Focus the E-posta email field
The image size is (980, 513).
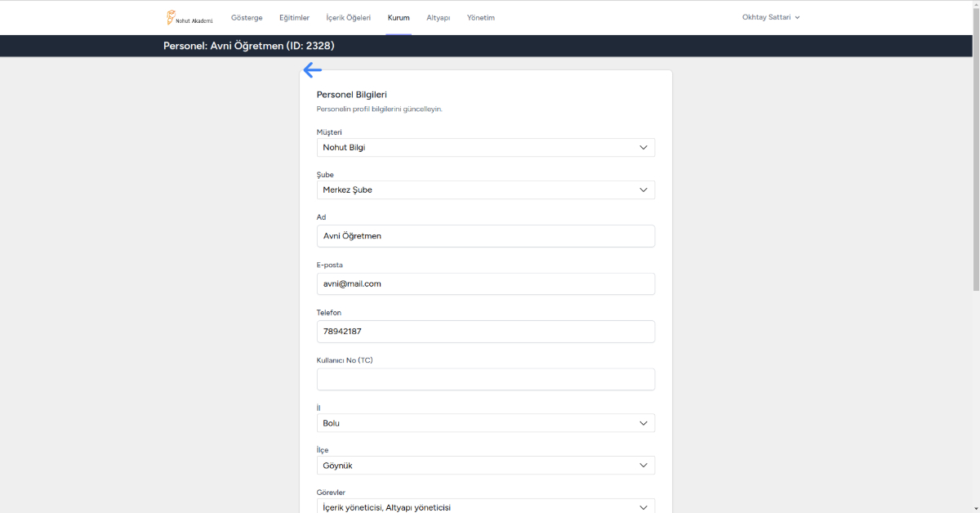[485, 284]
